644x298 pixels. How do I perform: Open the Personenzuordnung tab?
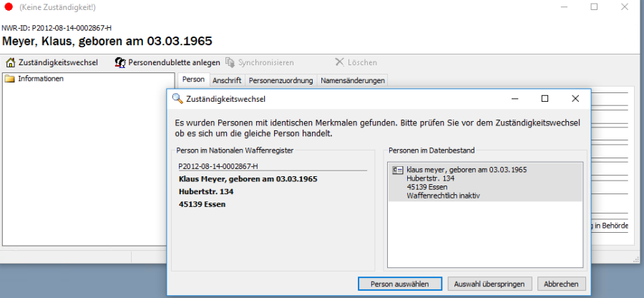click(x=280, y=80)
